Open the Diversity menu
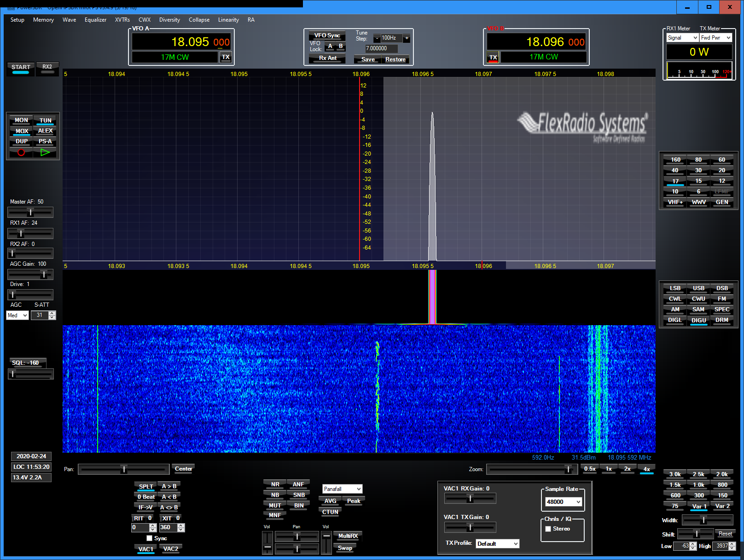 [169, 20]
